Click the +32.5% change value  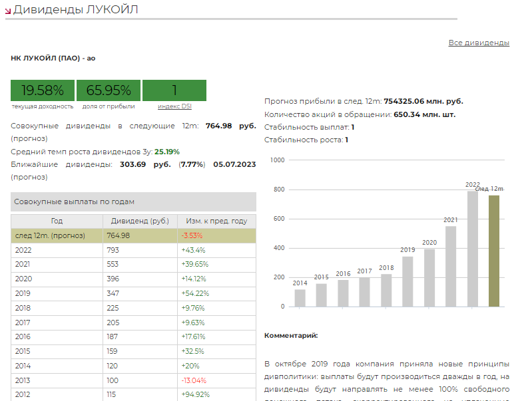[192, 351]
